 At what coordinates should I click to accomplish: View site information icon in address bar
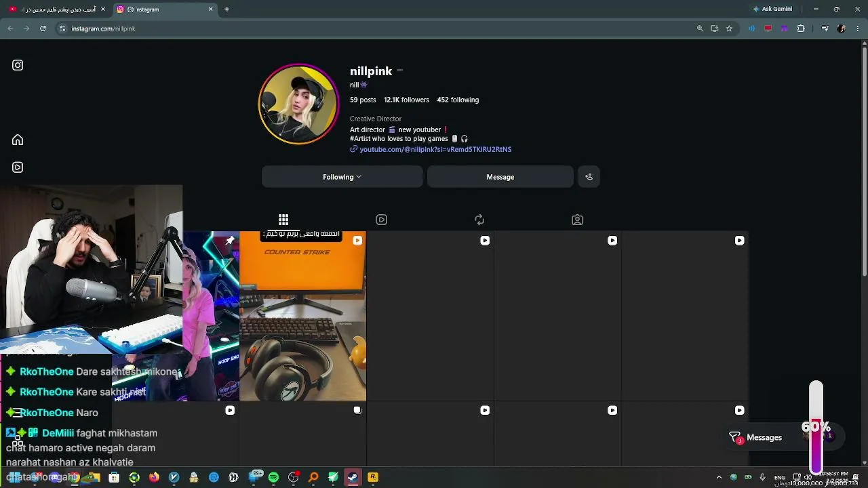[62, 28]
